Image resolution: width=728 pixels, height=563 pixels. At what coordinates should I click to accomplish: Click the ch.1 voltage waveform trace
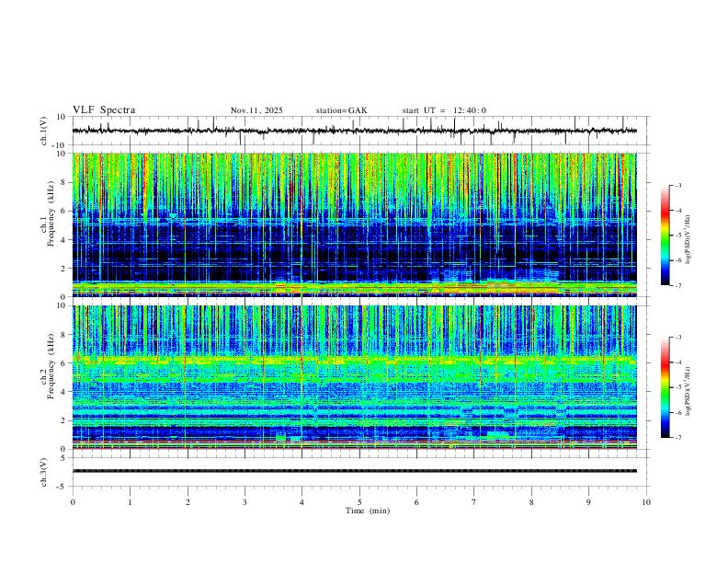pos(355,131)
